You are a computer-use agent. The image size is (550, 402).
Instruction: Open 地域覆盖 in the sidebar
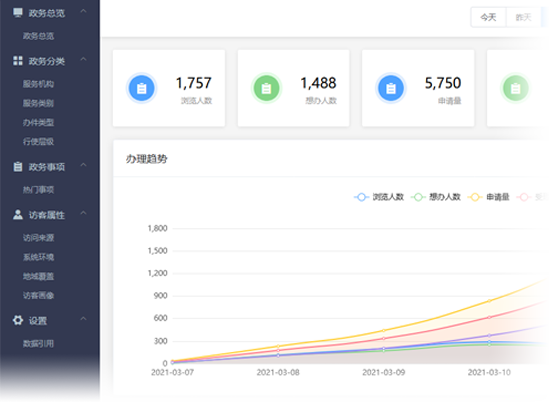[39, 276]
